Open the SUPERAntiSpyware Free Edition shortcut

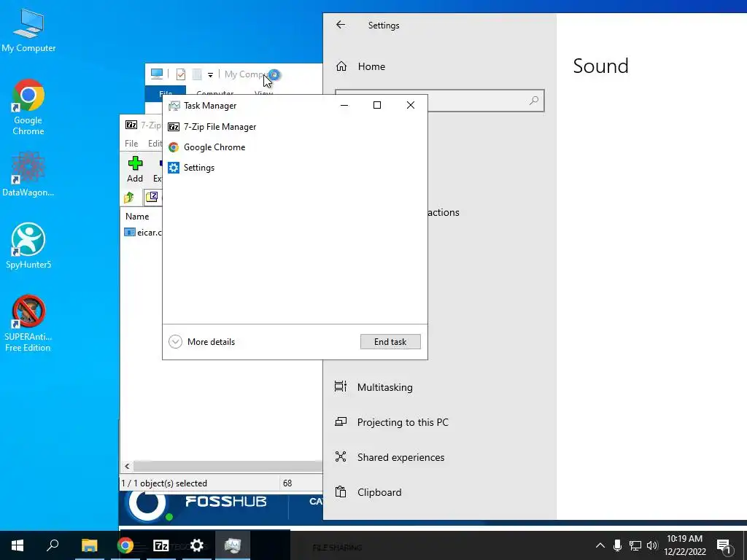(x=28, y=324)
